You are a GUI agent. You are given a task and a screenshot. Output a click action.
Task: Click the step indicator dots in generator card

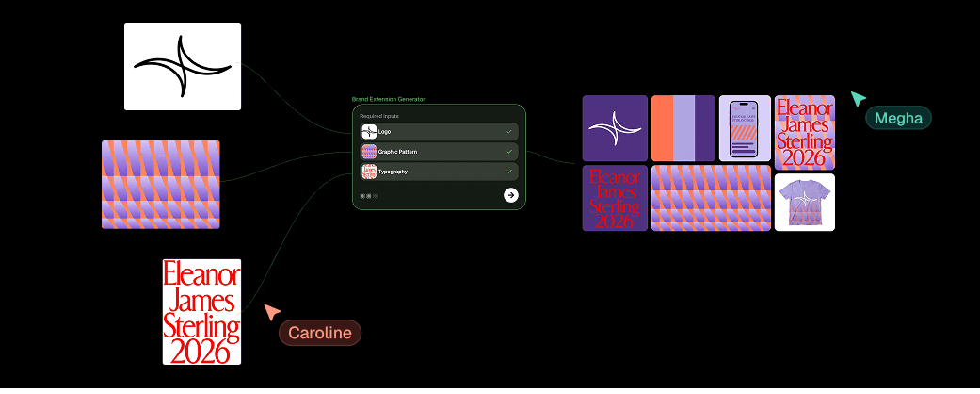click(x=369, y=196)
